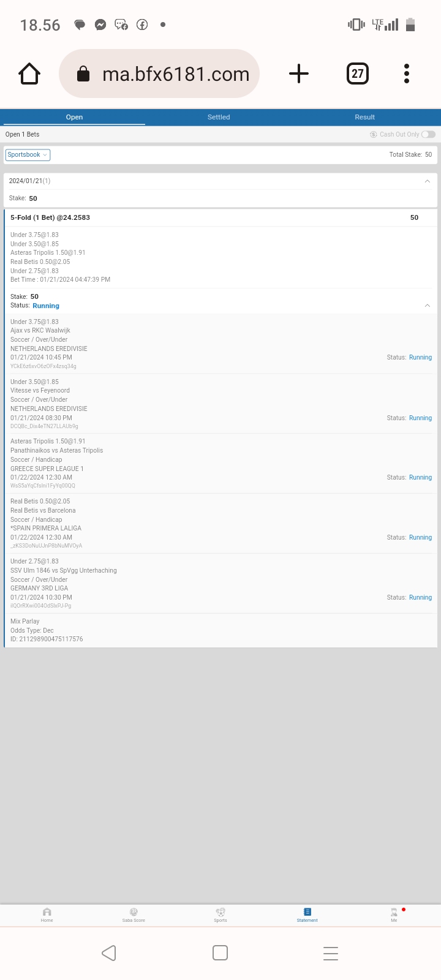Viewport: 441px width, 980px height.
Task: Open the Me profile icon
Action: pos(394,914)
